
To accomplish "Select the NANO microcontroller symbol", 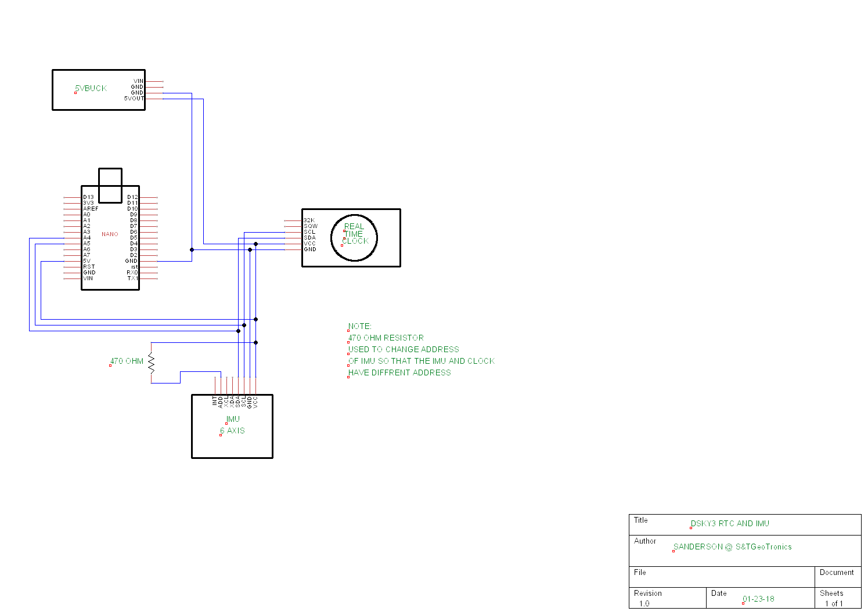I will (109, 234).
